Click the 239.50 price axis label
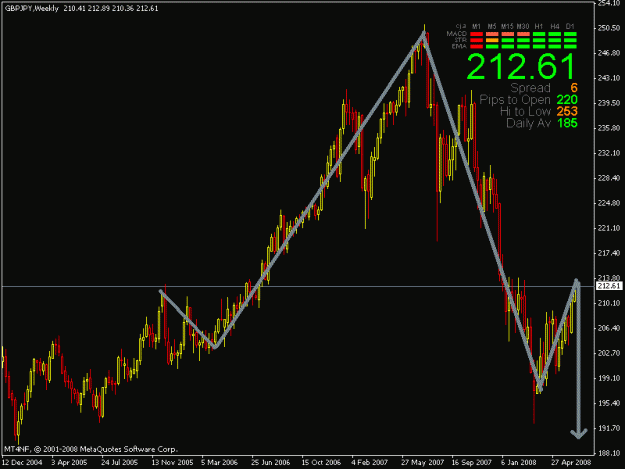This screenshot has width=625, height=469. pos(609,103)
